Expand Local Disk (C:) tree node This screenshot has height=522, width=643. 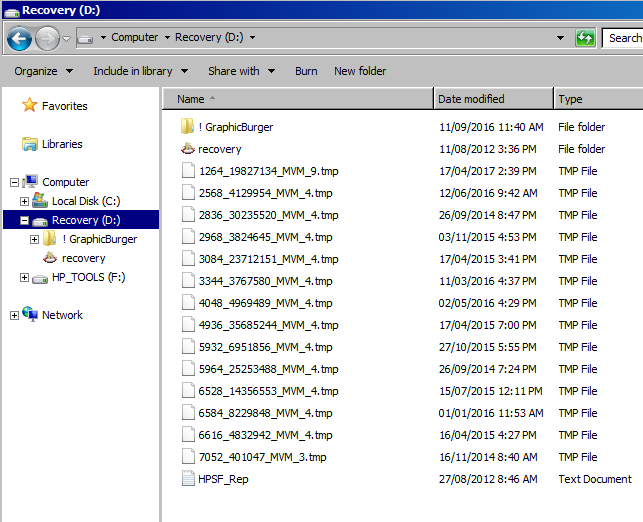pos(24,201)
